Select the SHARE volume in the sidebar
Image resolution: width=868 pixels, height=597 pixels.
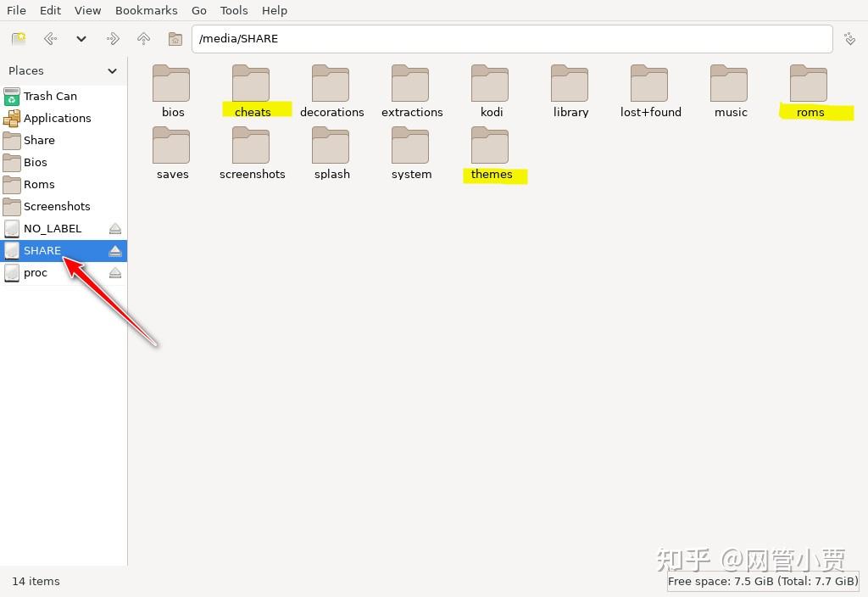[x=42, y=250]
